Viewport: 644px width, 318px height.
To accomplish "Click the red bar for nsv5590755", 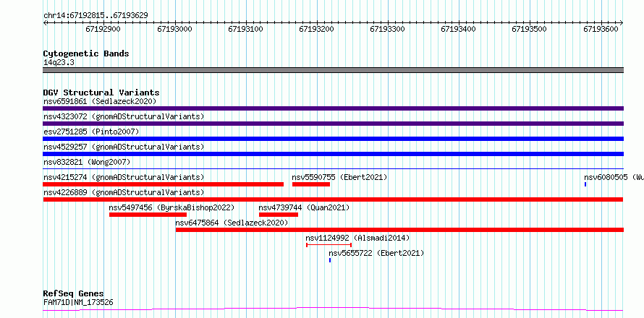I will click(x=311, y=184).
